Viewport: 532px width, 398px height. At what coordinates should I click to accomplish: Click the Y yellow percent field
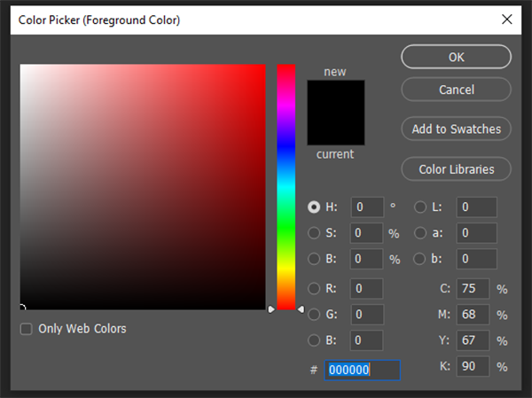tap(473, 340)
